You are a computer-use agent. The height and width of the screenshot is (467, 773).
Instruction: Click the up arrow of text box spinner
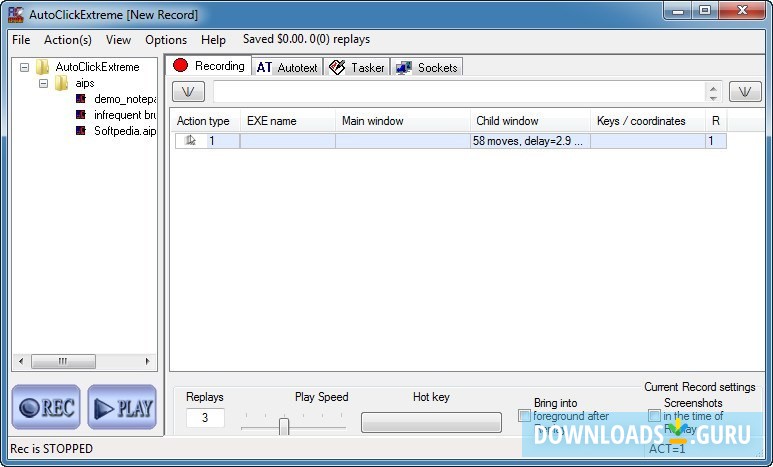(713, 88)
